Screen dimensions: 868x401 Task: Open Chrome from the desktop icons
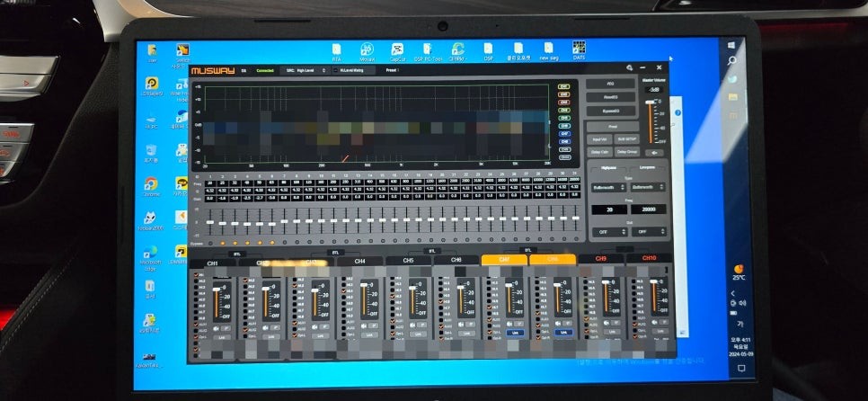151,184
